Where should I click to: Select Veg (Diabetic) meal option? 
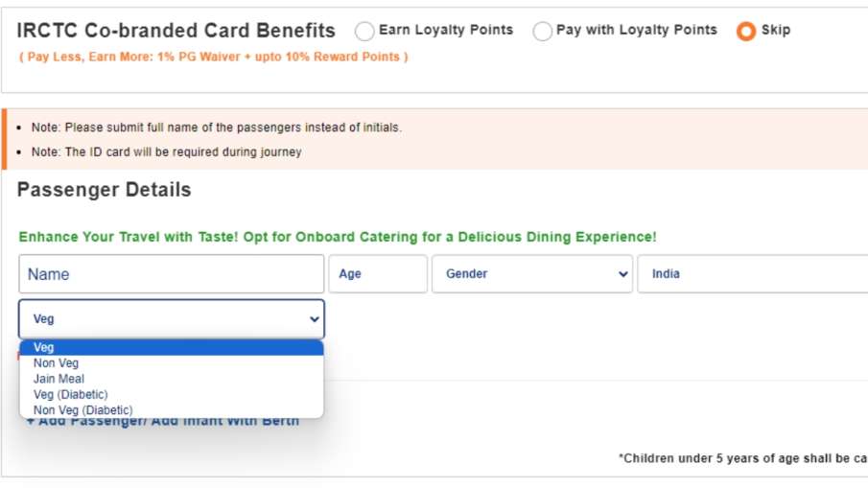click(71, 395)
